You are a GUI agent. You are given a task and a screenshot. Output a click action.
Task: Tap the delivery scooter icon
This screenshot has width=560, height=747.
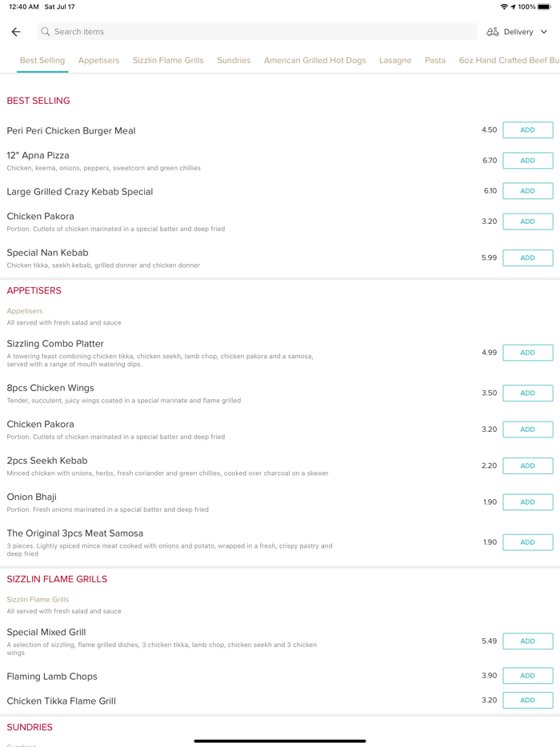coord(492,32)
